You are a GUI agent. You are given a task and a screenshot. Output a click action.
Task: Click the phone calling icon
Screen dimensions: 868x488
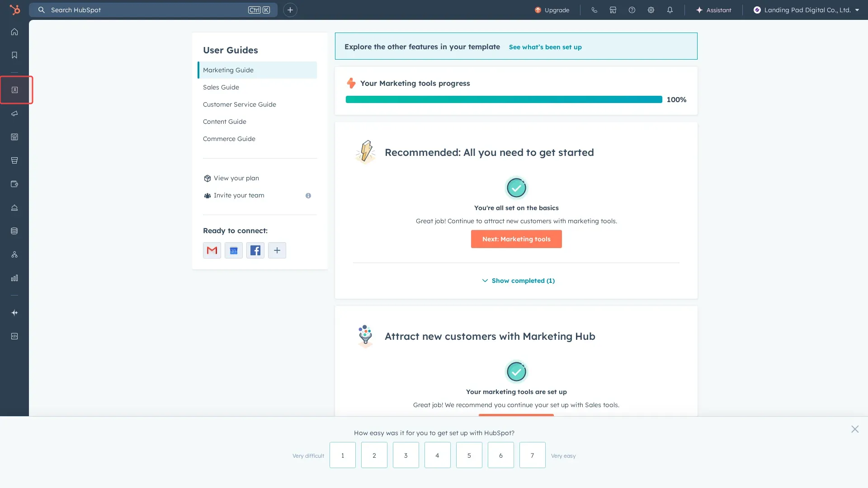tap(594, 10)
